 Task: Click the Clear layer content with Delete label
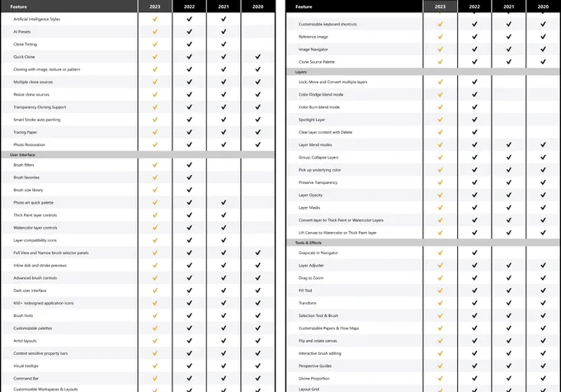(x=325, y=132)
